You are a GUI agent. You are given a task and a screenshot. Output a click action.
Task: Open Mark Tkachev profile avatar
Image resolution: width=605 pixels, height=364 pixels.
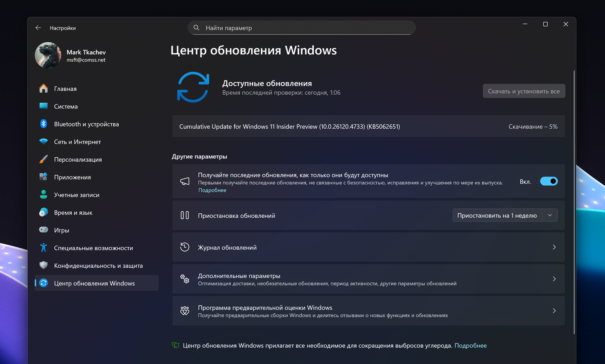48,56
